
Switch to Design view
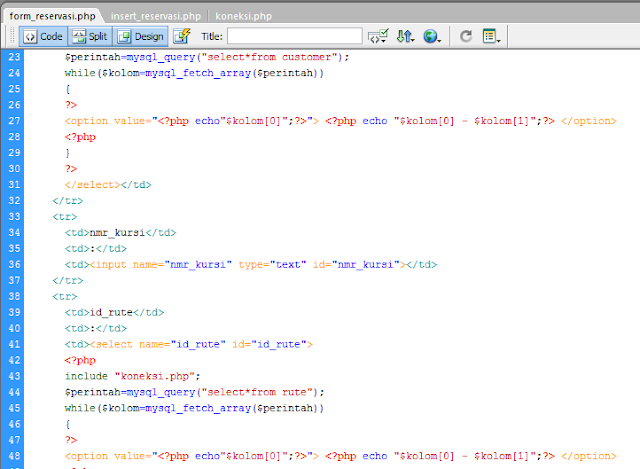point(140,36)
